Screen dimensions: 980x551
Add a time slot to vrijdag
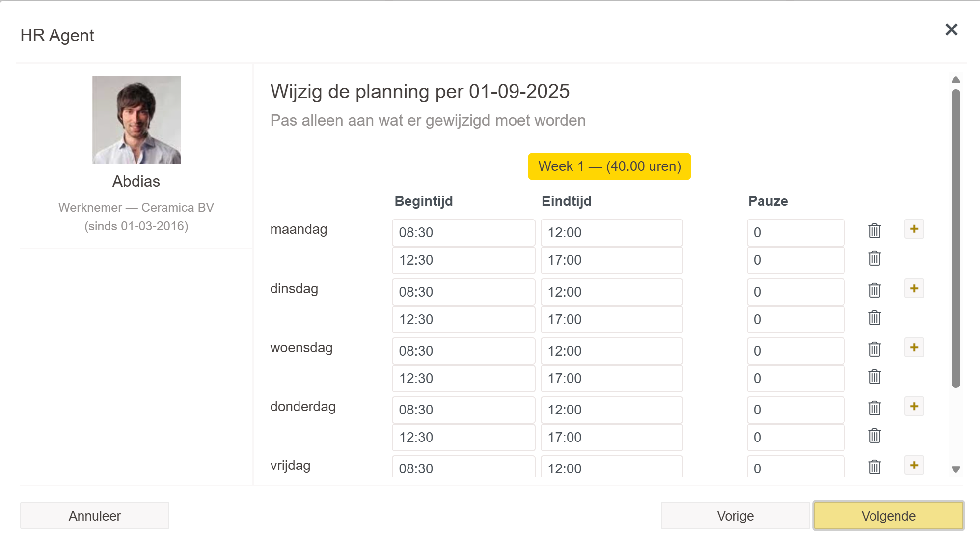[914, 465]
